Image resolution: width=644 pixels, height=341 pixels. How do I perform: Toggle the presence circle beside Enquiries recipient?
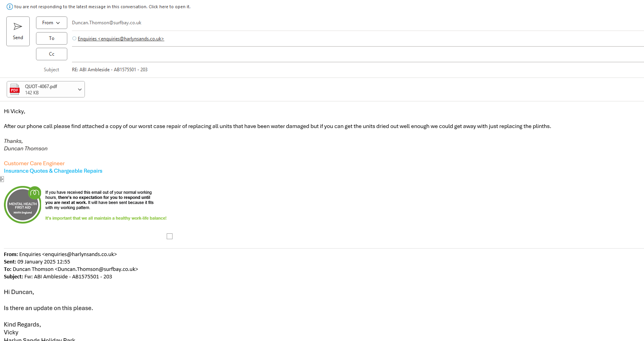tap(74, 38)
